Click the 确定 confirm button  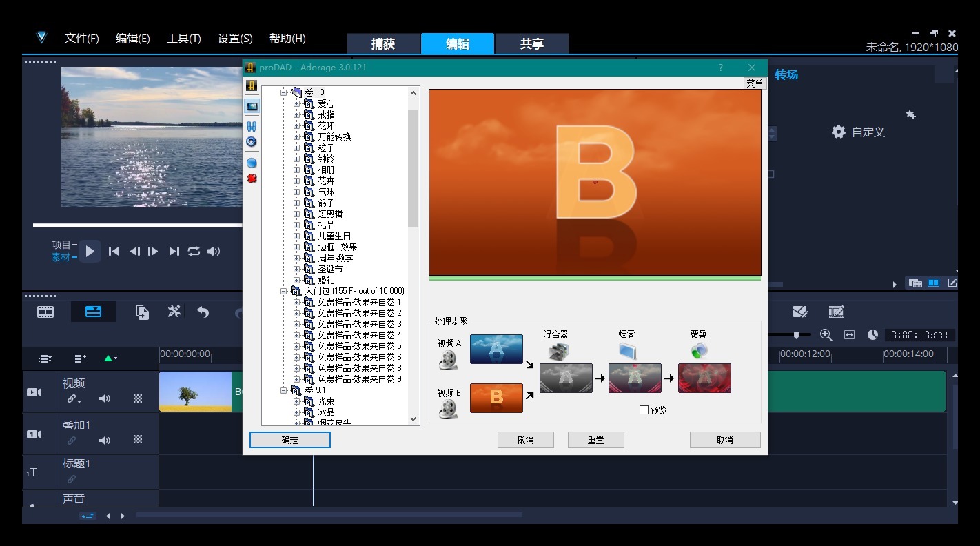(x=290, y=440)
